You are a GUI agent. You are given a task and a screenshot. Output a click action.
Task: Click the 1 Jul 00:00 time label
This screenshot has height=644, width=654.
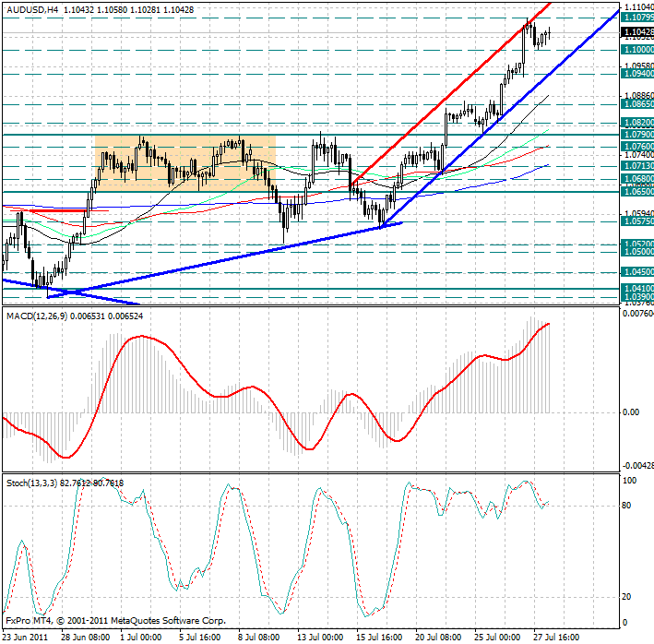point(142,637)
